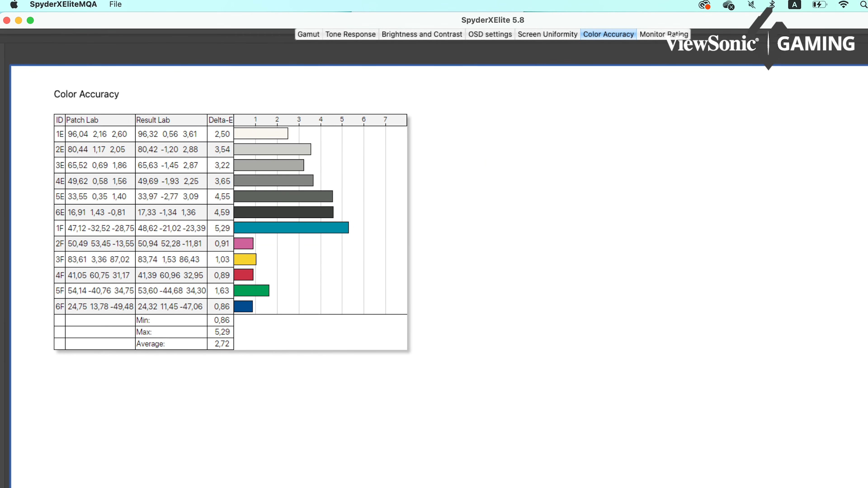Click the muted sound icon
Viewport: 868px width, 488px height.
click(751, 5)
